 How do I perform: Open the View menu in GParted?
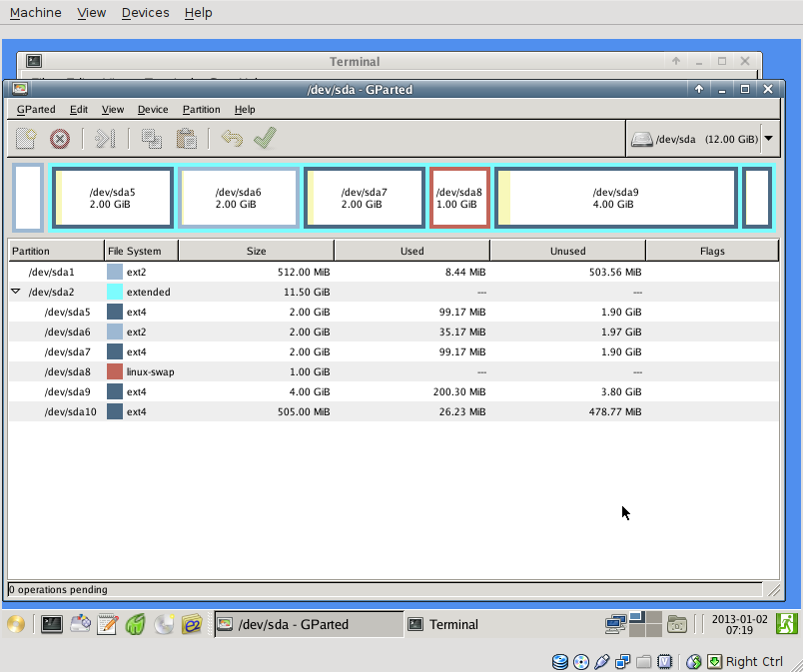113,110
